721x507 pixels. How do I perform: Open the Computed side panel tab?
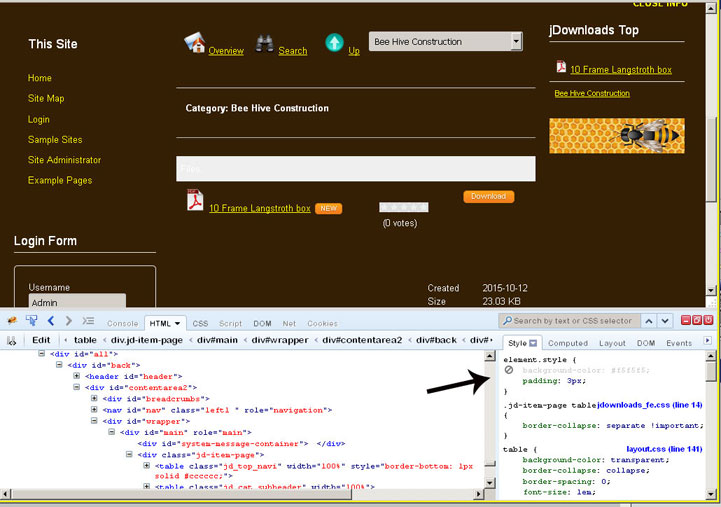click(568, 343)
